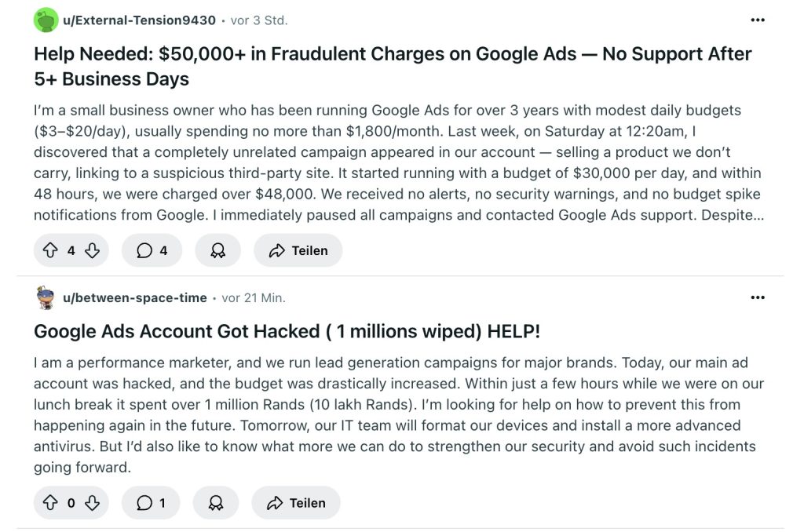
Task: Upvote the fraudulent Google Ads charges post
Action: 50,251
